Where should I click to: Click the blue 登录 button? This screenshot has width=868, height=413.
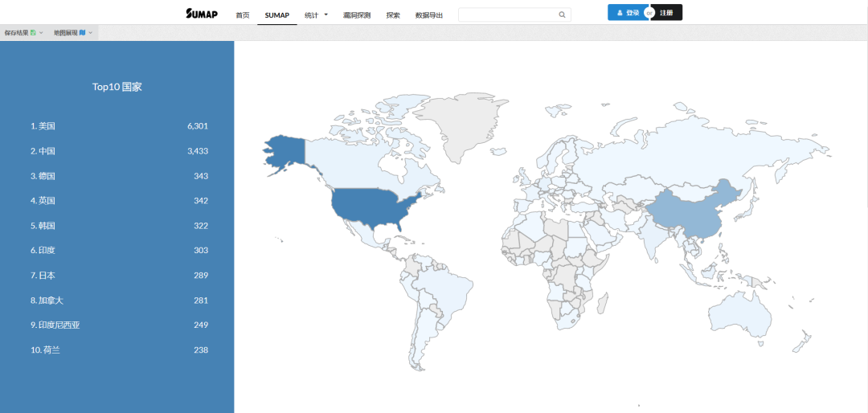coord(627,13)
